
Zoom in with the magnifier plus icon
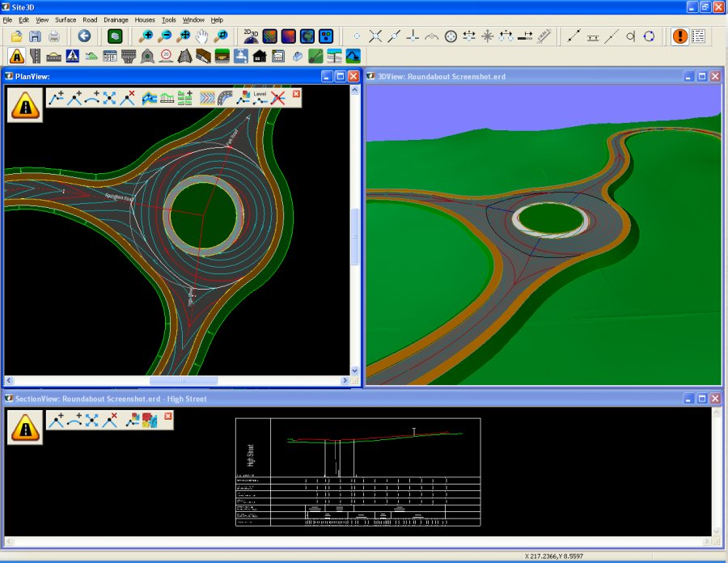click(146, 36)
